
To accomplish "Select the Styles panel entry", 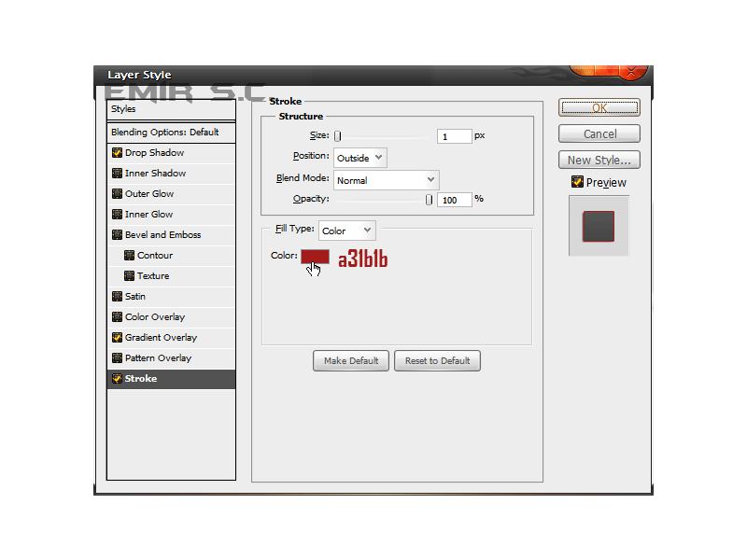I will point(171,109).
